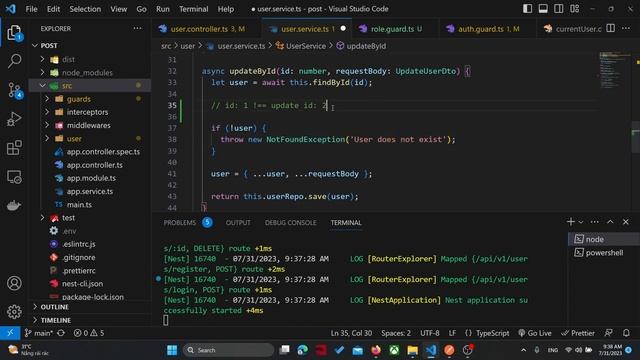Open Microsoft Edge from taskbar
This screenshot has height=360, width=640.
point(302,350)
